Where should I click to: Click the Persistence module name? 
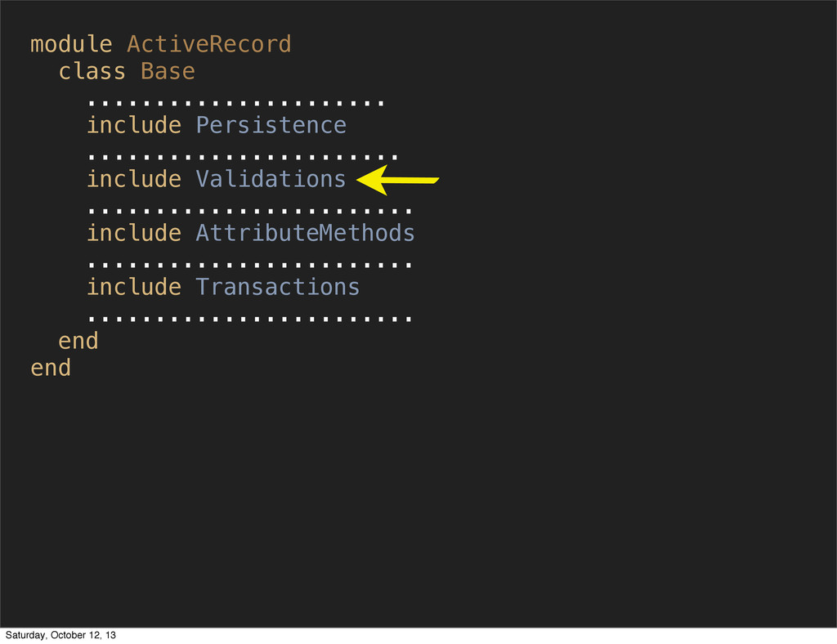click(x=271, y=125)
